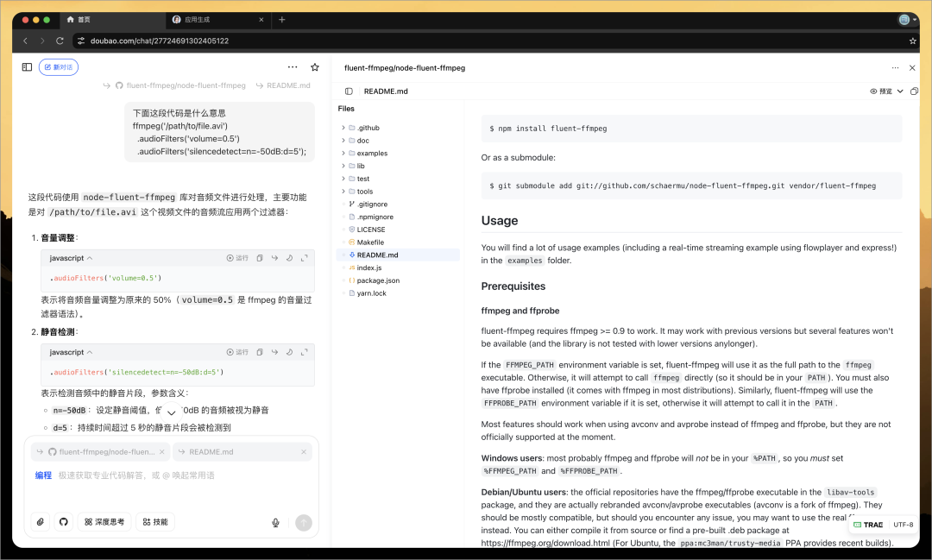Viewport: 932px width, 560px height.
Task: Focus the chat message input field
Action: coord(171,475)
